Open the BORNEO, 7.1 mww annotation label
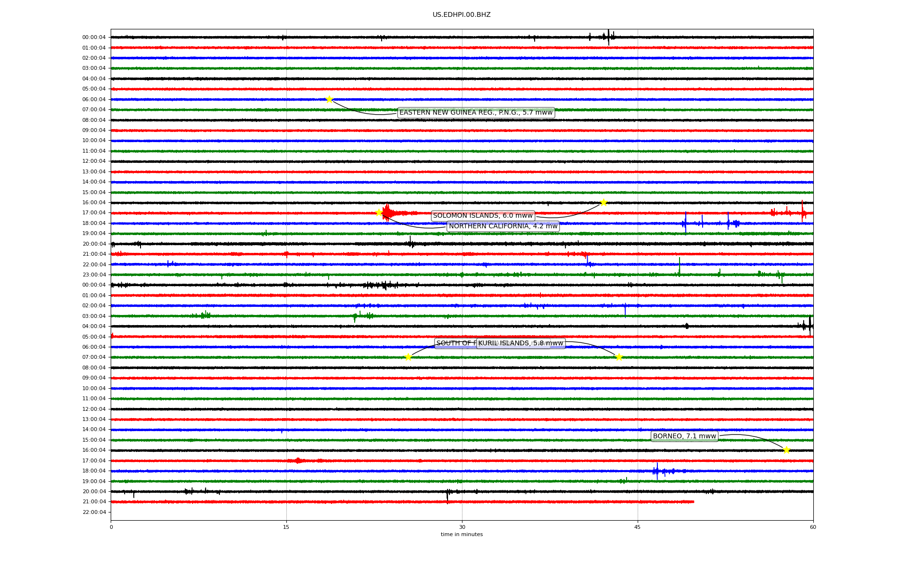The width and height of the screenshot is (924, 578). (684, 436)
